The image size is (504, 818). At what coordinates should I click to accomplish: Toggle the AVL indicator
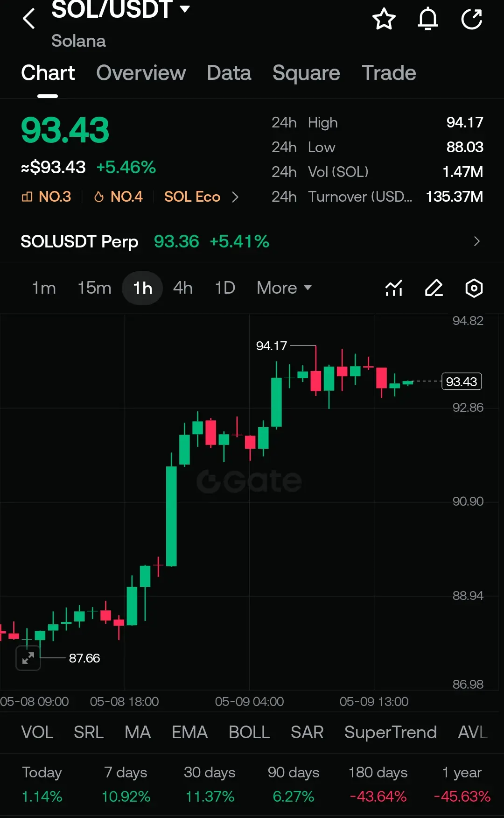coord(473,732)
